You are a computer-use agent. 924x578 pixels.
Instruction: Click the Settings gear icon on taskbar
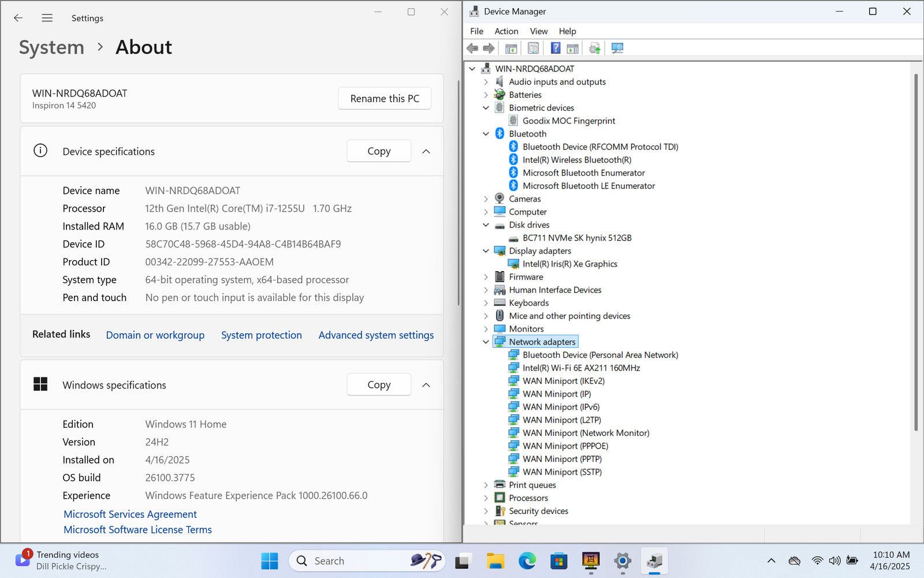(622, 561)
